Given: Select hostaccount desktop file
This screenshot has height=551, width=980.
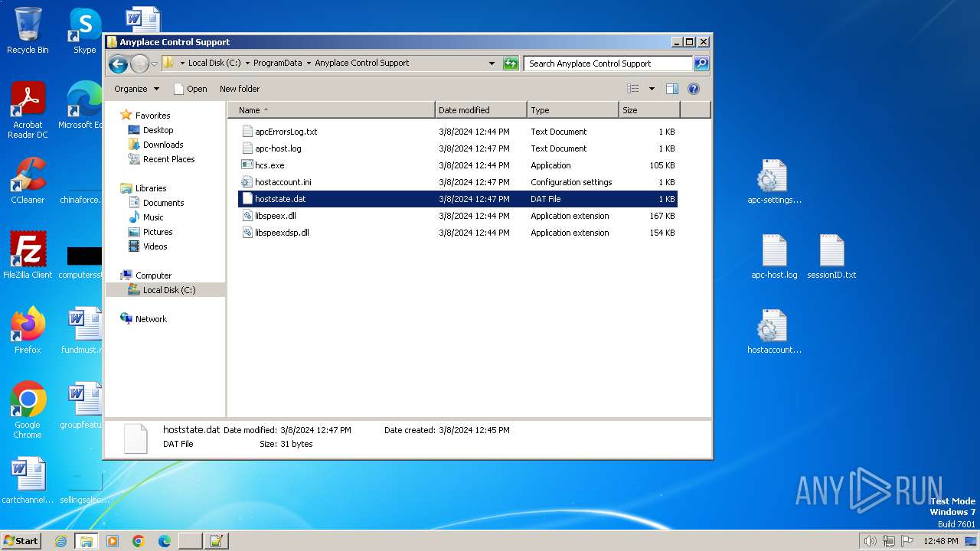Looking at the screenshot, I should (774, 331).
